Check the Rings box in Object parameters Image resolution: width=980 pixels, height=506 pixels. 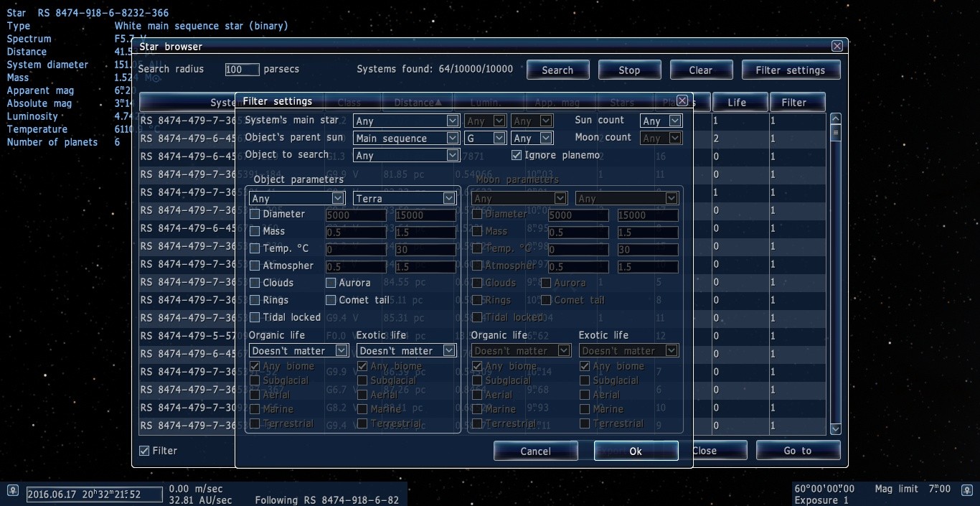pyautogui.click(x=255, y=300)
